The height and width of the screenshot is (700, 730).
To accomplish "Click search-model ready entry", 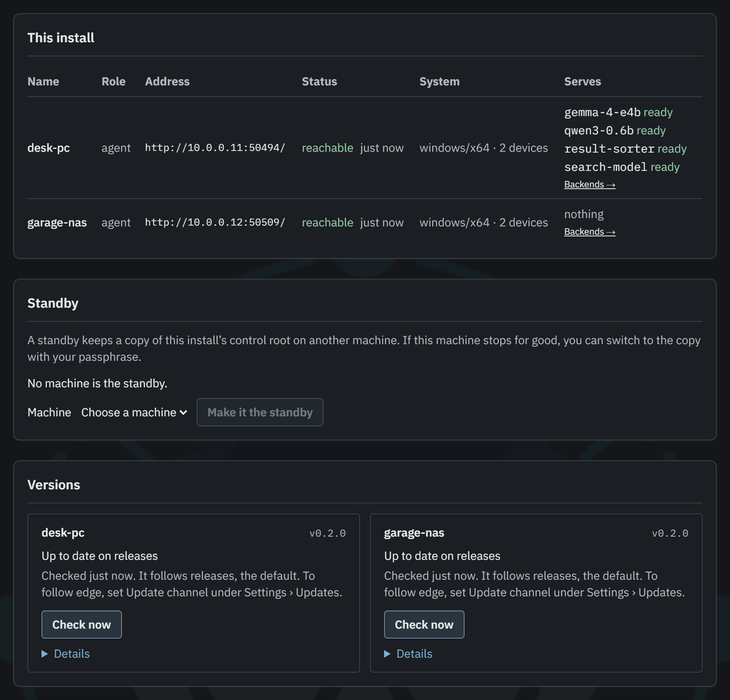I will [x=622, y=167].
